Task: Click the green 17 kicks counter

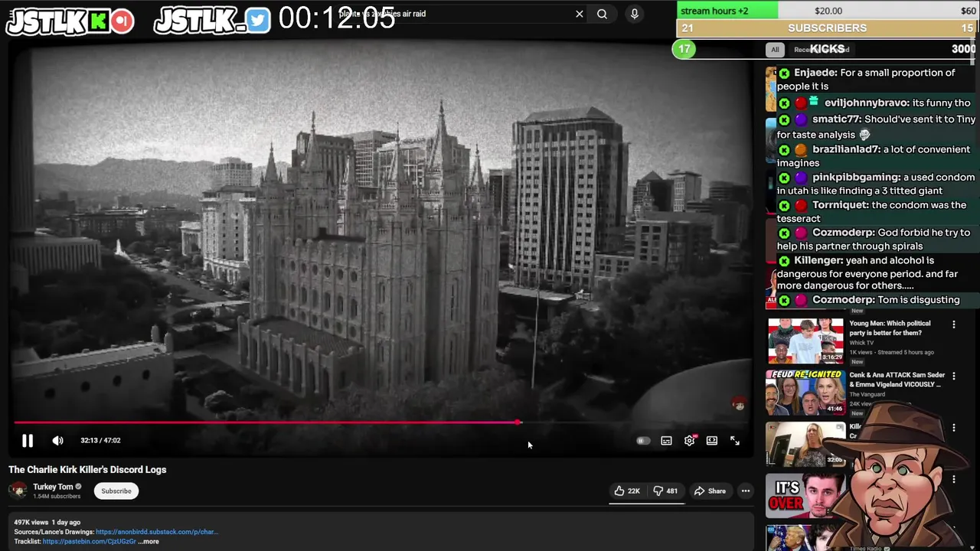Action: tap(684, 49)
